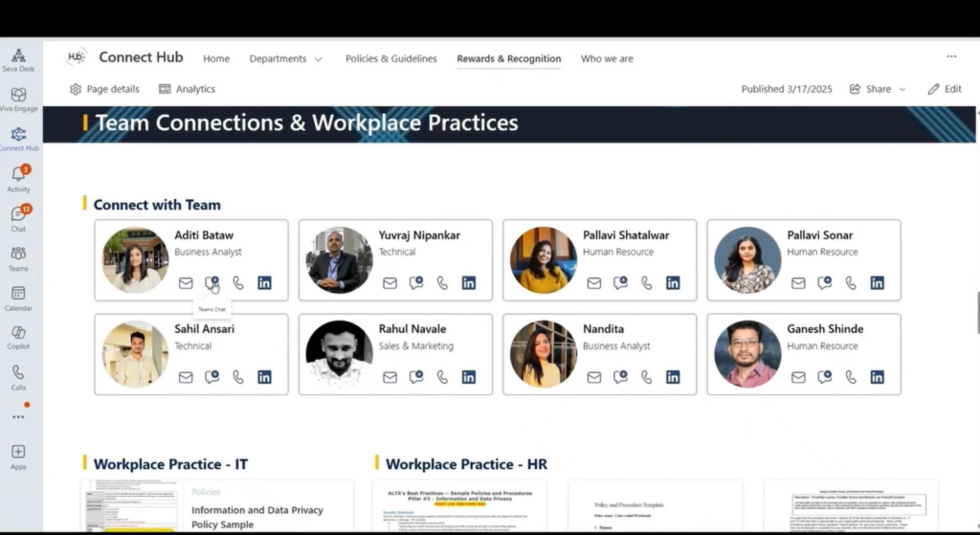This screenshot has height=535, width=980.
Task: Email Aditi Bataw via mail icon
Action: [x=186, y=283]
